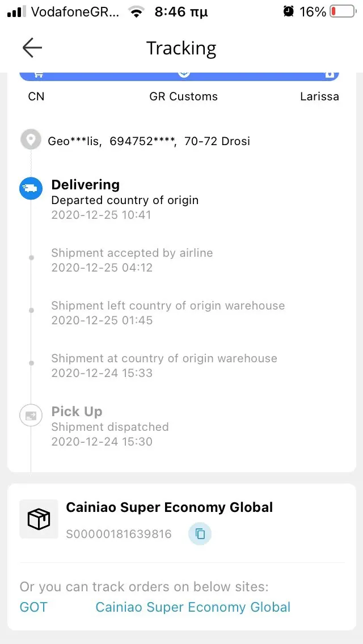Tap the Pick Up stage icon
This screenshot has height=644, width=363.
[31, 415]
